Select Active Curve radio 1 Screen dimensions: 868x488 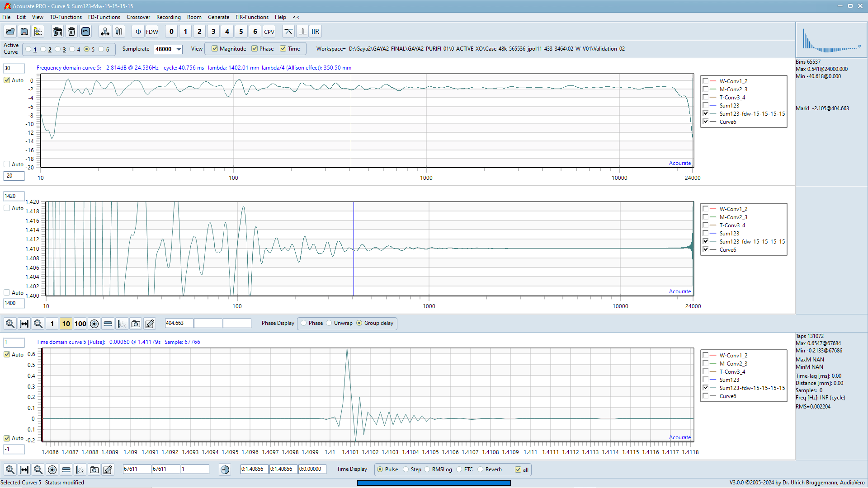(x=28, y=49)
